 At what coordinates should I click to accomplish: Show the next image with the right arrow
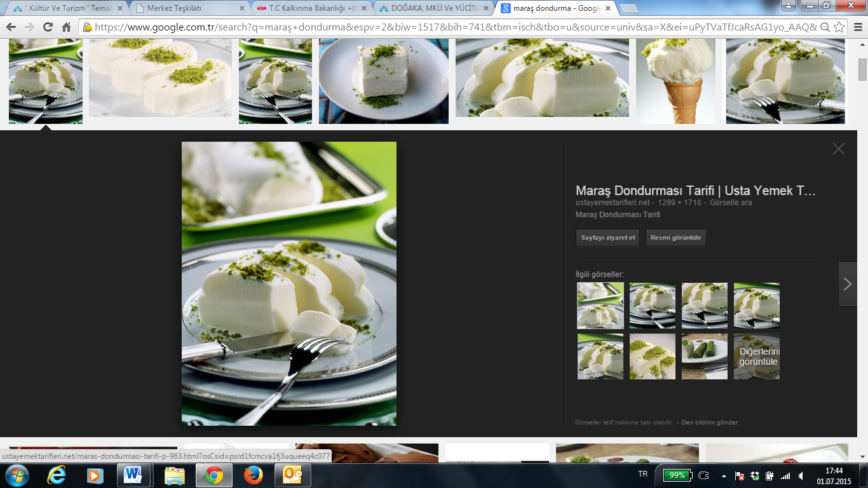click(848, 284)
